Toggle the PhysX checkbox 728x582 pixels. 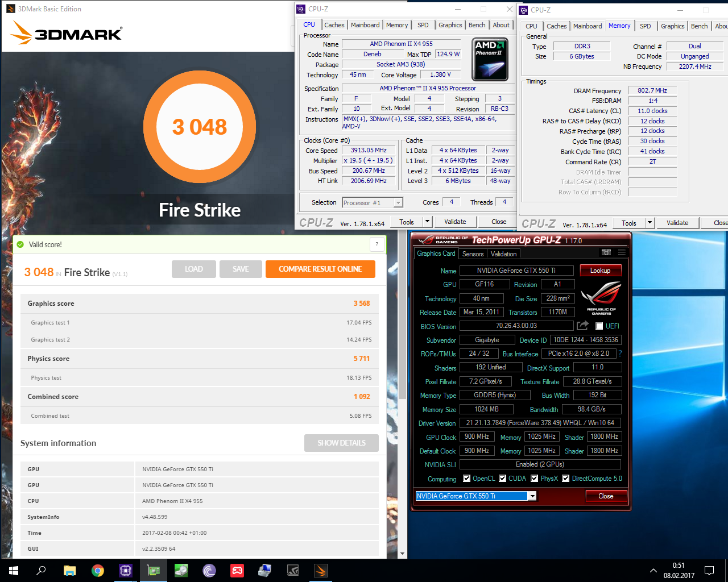pos(535,479)
